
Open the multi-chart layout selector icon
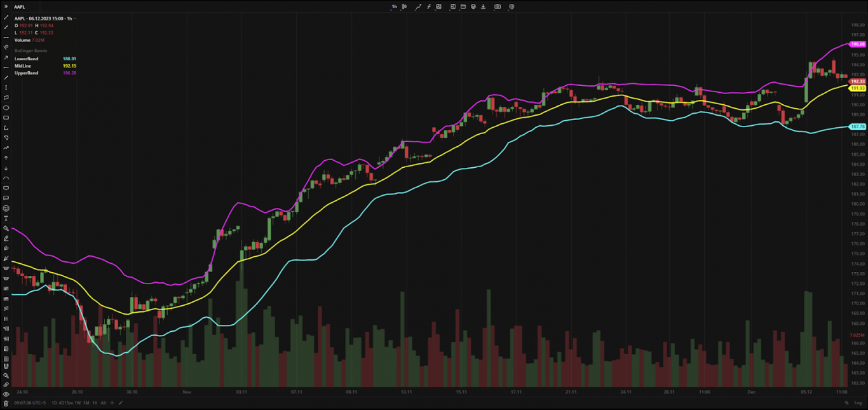point(453,6)
